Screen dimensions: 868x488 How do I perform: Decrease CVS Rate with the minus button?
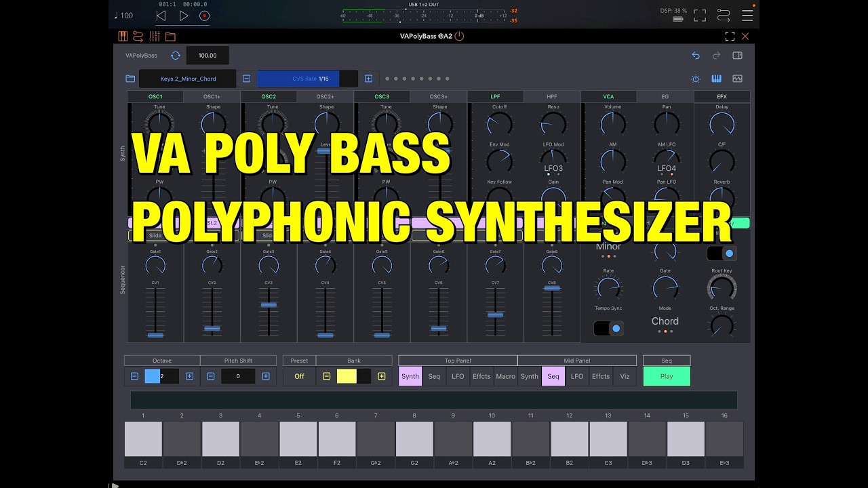click(x=246, y=79)
